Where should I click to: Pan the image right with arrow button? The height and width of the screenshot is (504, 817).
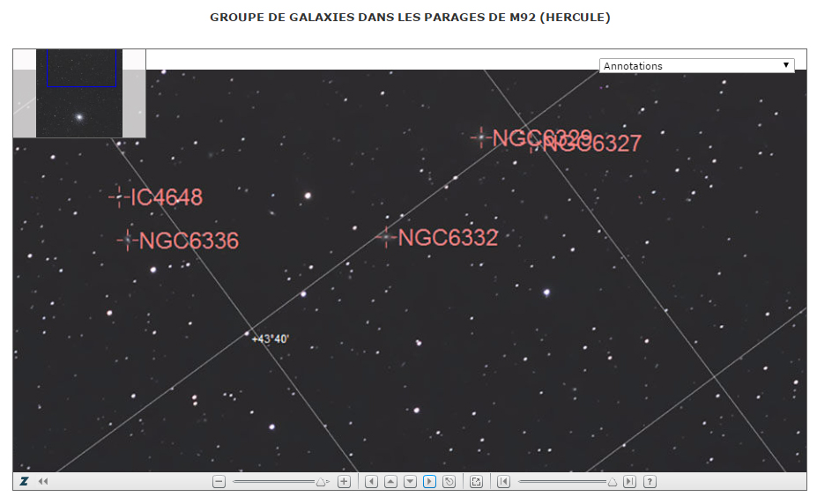pos(429,482)
